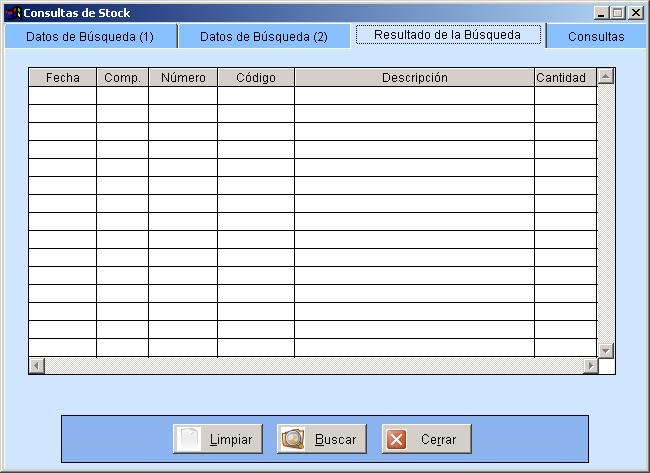Screen dimensions: 650x473
Task: Click the application icon in title bar
Action: coord(13,13)
